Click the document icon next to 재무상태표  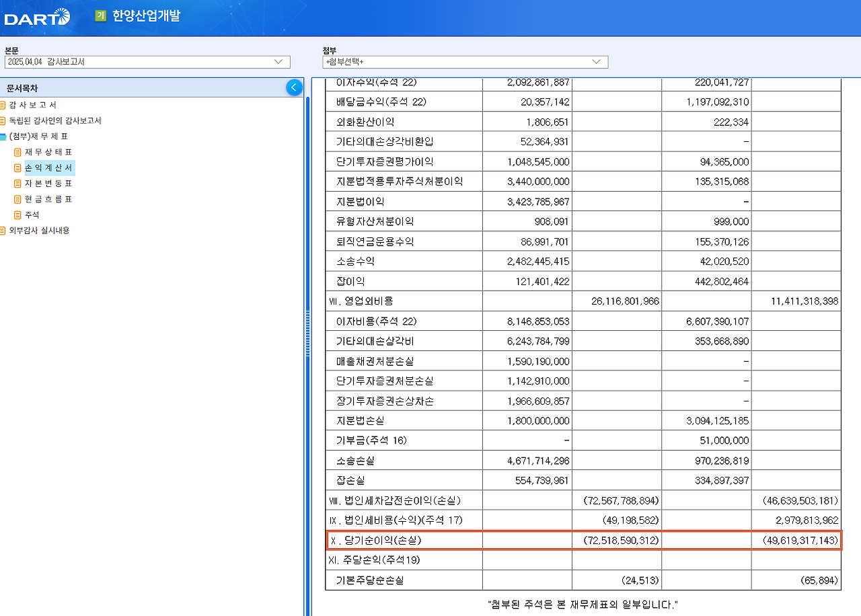17,152
